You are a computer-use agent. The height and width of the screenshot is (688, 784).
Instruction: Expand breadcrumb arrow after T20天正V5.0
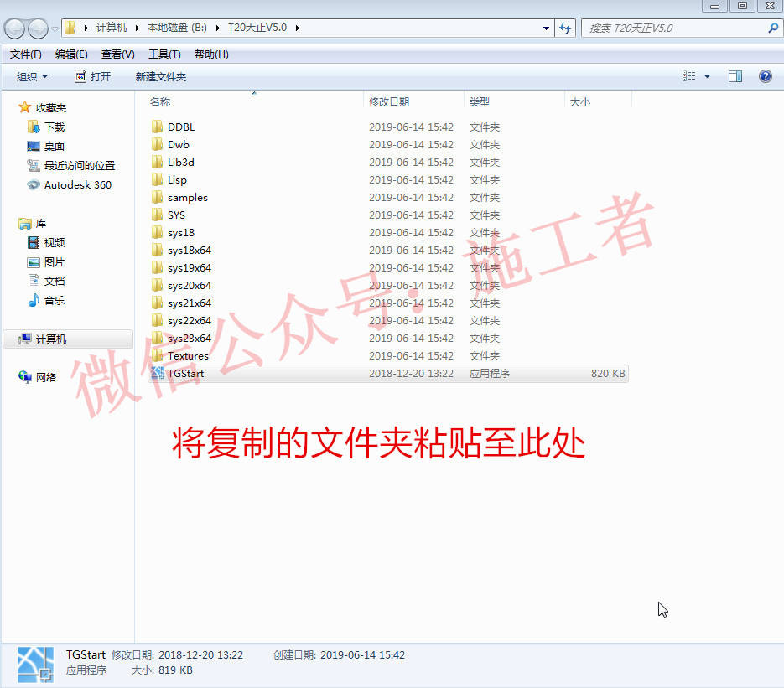coord(298,28)
